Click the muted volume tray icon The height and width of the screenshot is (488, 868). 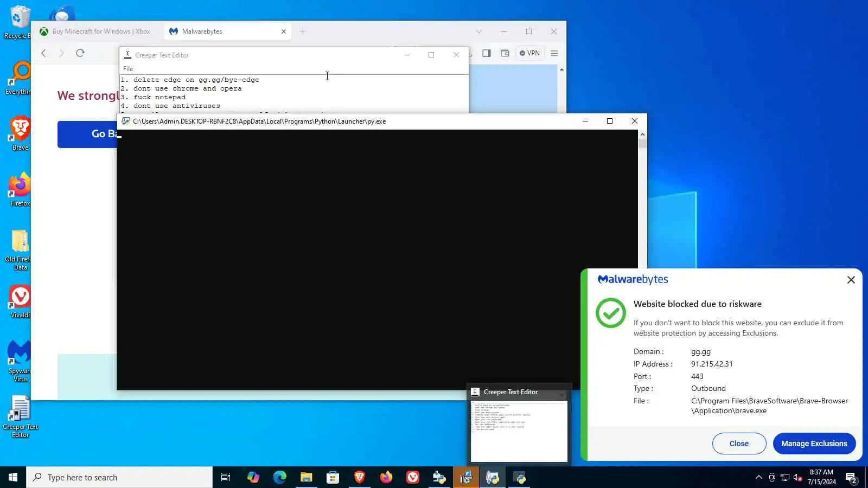point(798,477)
